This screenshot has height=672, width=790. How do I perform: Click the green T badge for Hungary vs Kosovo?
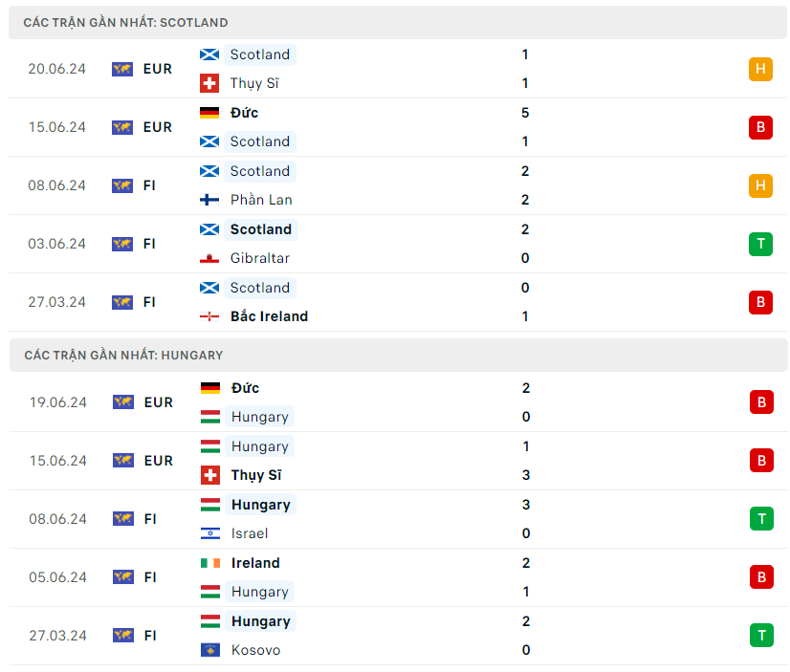(x=760, y=636)
